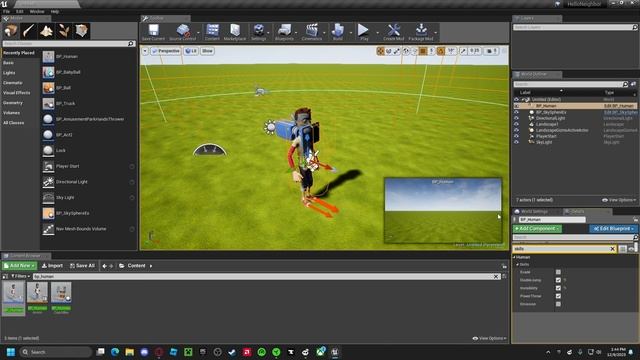
Task: Open editor Settings from the toolbar
Action: pos(258,32)
